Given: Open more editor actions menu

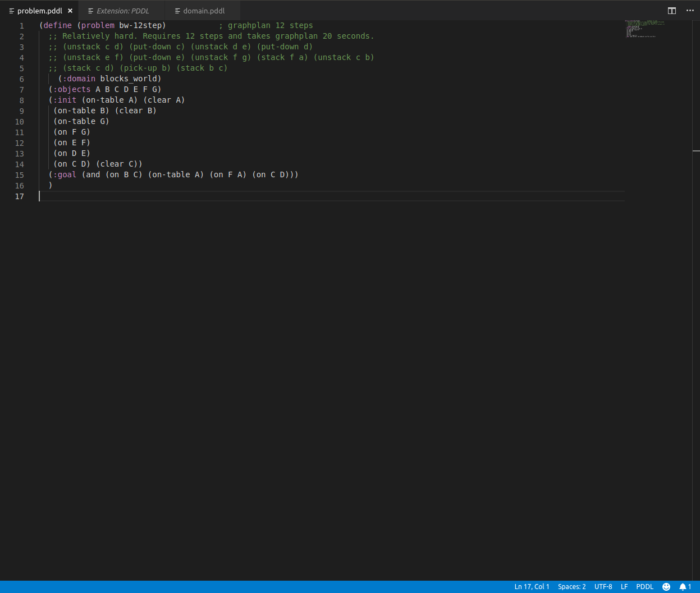Looking at the screenshot, I should pos(690,10).
